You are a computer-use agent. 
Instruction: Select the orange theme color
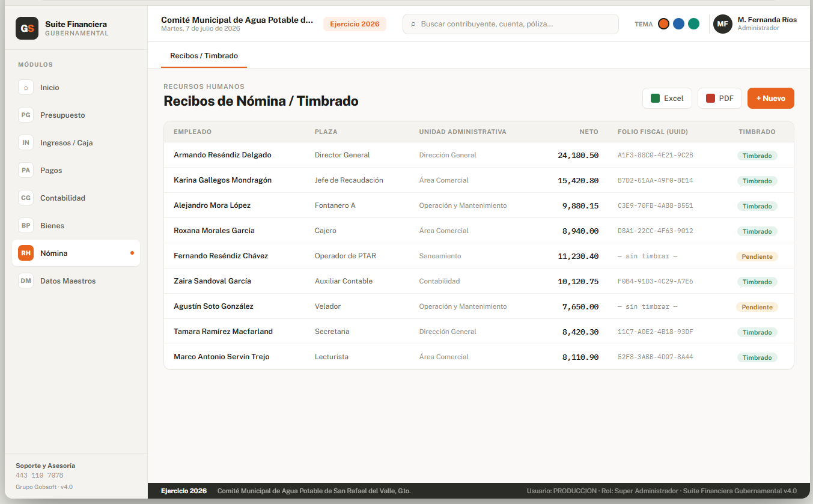coord(663,24)
